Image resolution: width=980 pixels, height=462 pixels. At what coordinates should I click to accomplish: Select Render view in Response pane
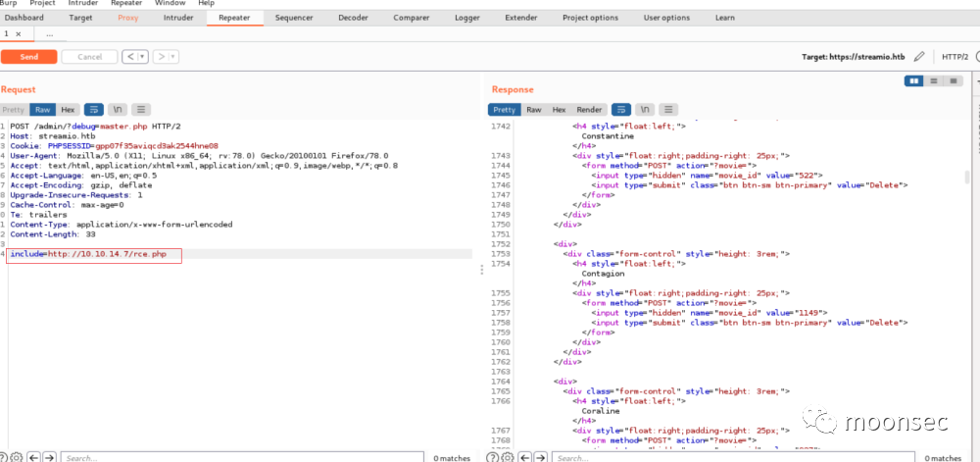point(589,110)
